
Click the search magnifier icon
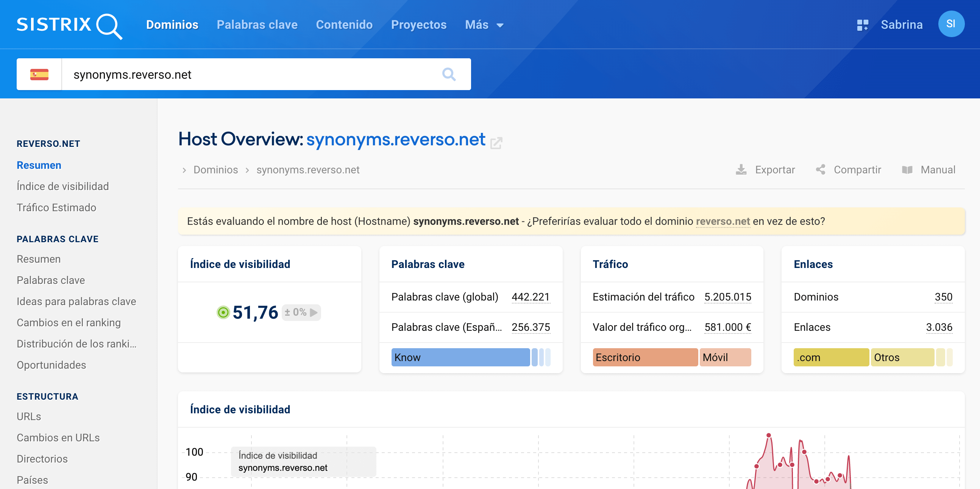point(448,74)
